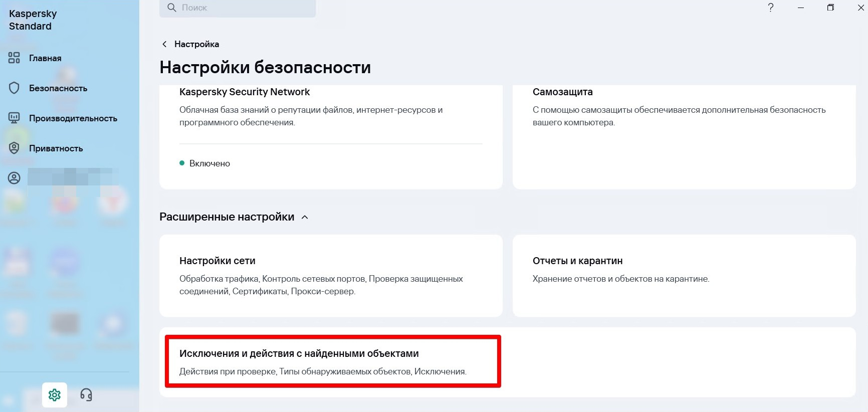
Task: Open support via the headset icon
Action: (x=86, y=395)
